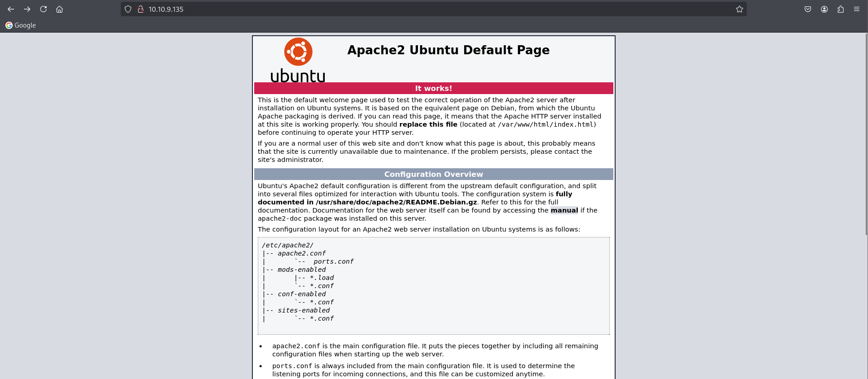Open the Firefox account menu
The width and height of the screenshot is (868, 379).
tap(824, 9)
